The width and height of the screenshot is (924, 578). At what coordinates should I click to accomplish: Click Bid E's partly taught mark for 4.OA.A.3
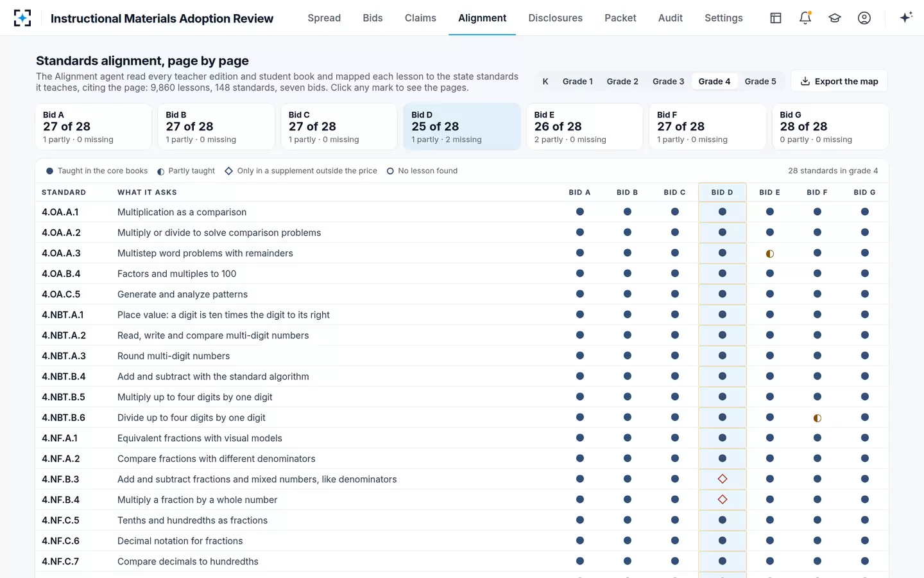(x=770, y=254)
